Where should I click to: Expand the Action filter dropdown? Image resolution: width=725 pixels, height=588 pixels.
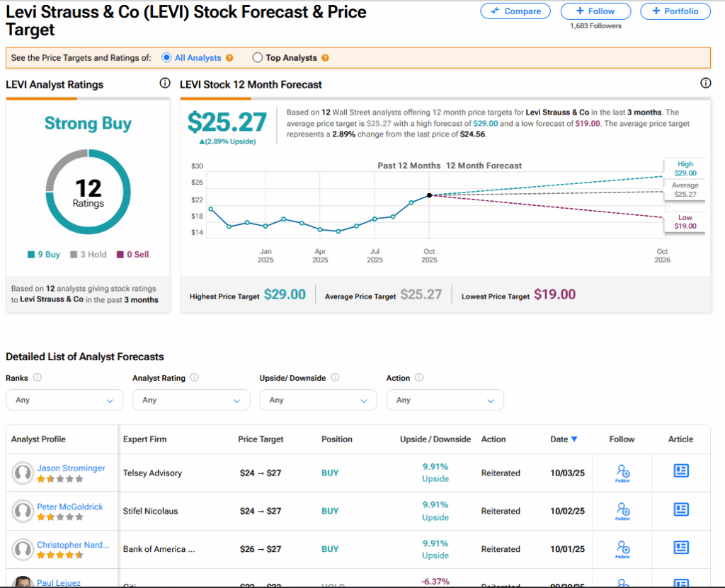[445, 400]
